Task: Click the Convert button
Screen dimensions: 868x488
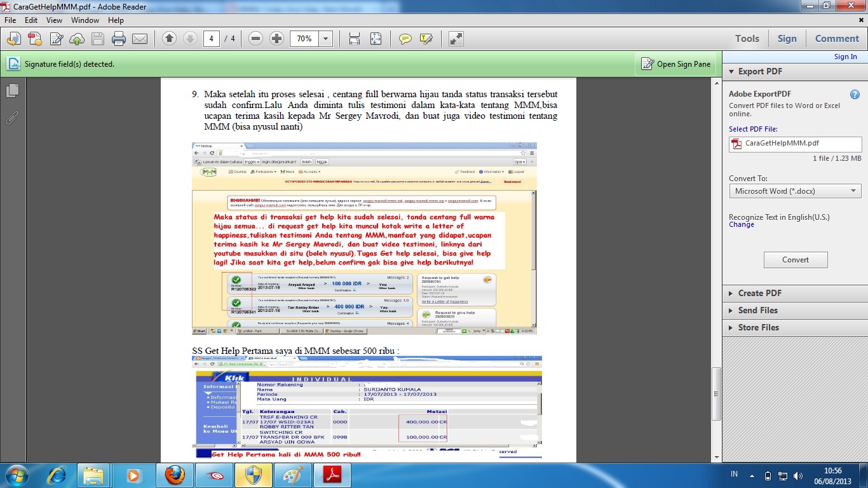Action: pyautogui.click(x=796, y=260)
